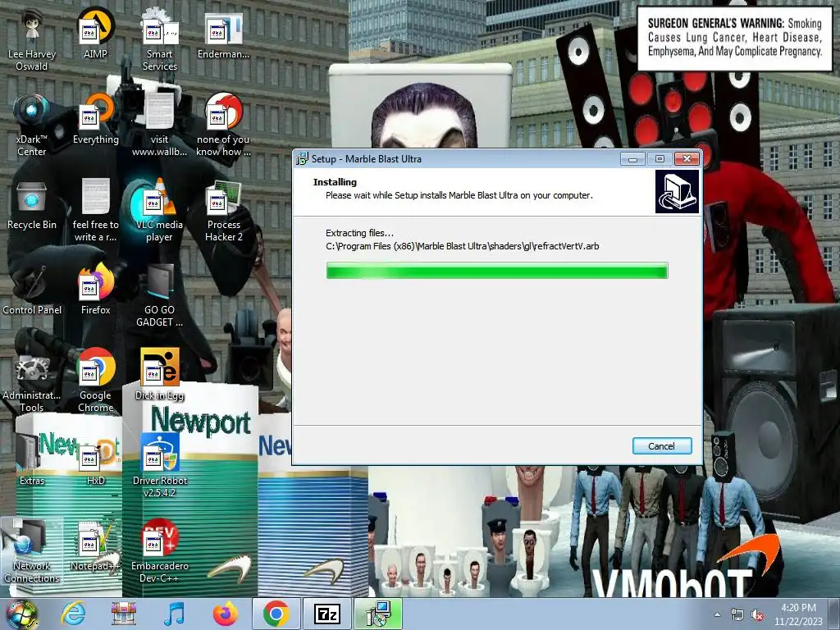Image resolution: width=840 pixels, height=630 pixels.
Task: Open the store-front app pinned on taskbar
Action: pyautogui.click(x=124, y=614)
